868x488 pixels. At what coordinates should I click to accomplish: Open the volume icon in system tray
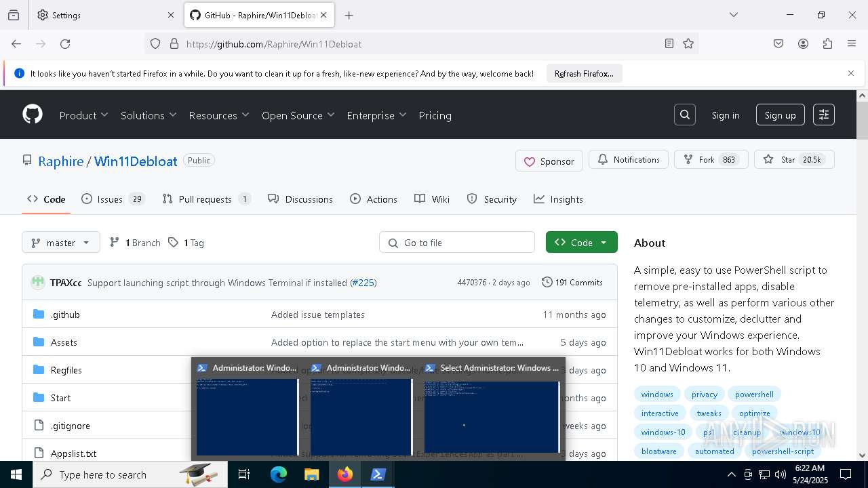pos(781,474)
